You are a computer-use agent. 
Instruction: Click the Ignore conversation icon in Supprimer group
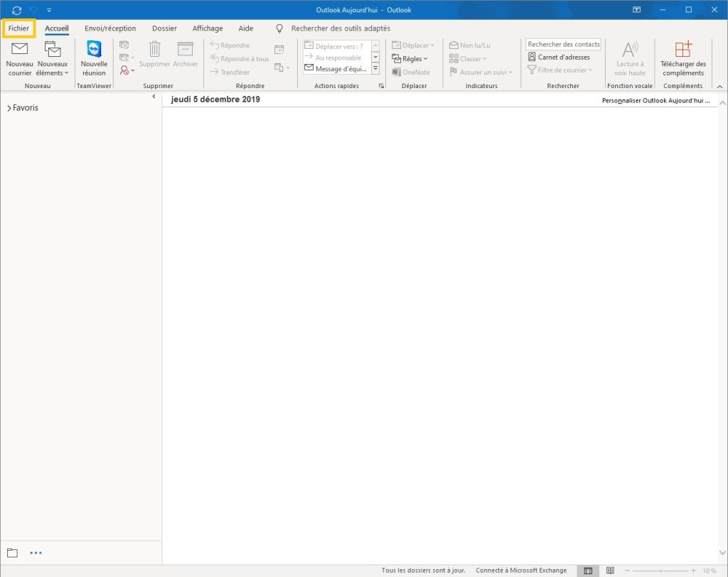point(124,45)
